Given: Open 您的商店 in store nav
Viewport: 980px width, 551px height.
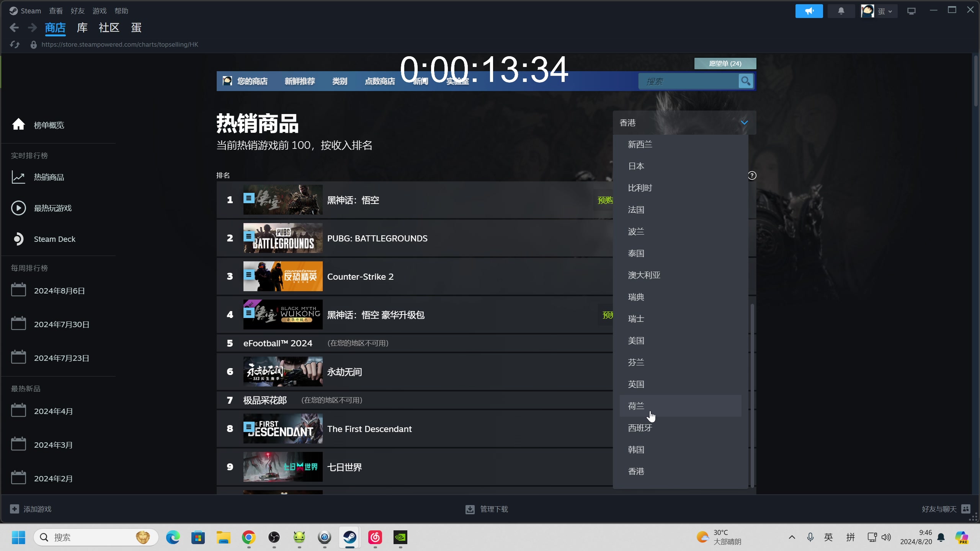Looking at the screenshot, I should click(x=252, y=81).
